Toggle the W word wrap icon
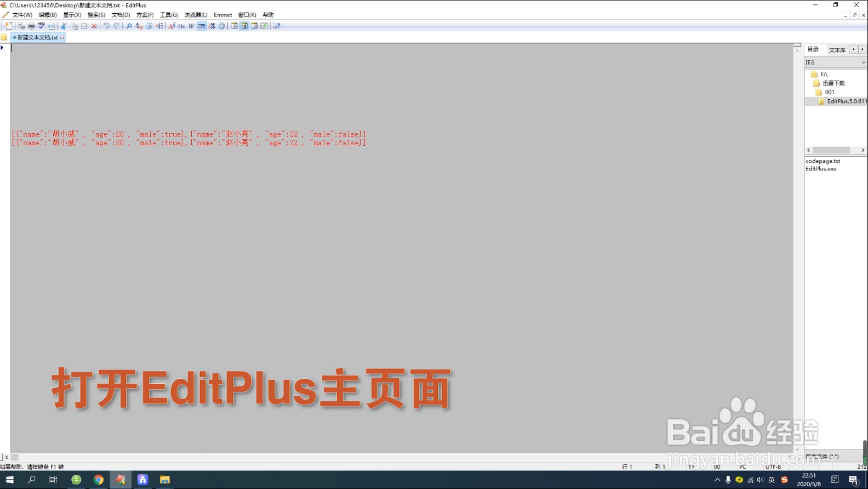868x489 pixels. (191, 26)
